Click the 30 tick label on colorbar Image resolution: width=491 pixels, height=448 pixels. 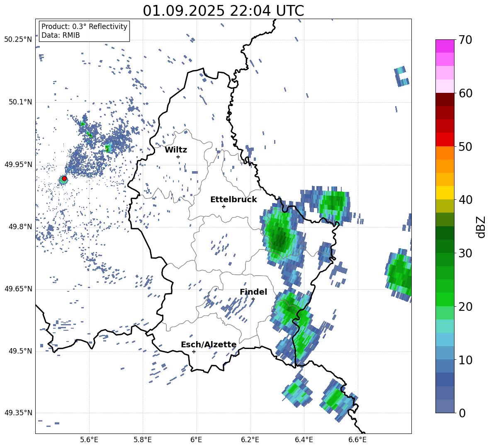point(465,253)
